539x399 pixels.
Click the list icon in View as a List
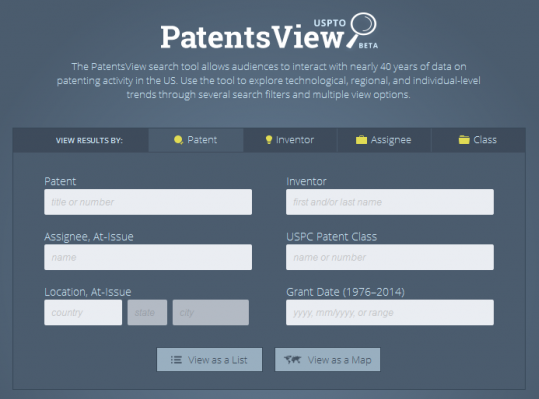click(176, 360)
